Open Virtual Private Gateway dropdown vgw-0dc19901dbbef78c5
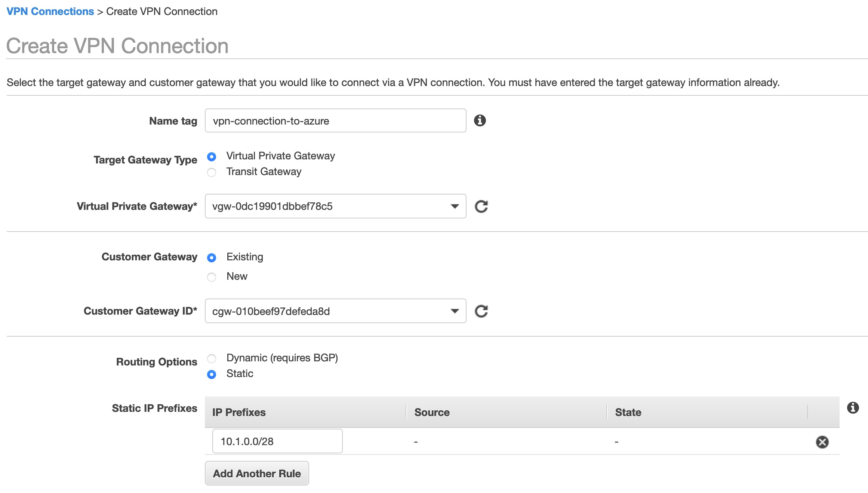 coord(335,206)
